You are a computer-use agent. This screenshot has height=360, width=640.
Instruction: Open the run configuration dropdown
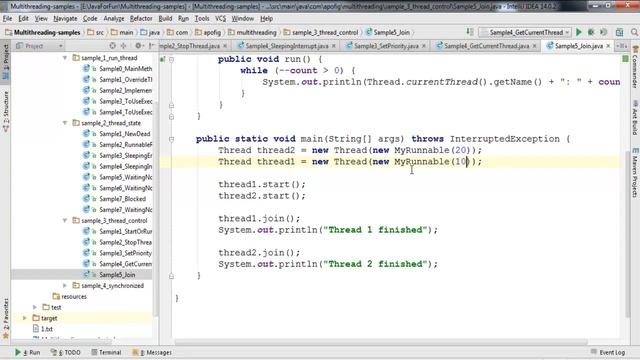(524, 32)
